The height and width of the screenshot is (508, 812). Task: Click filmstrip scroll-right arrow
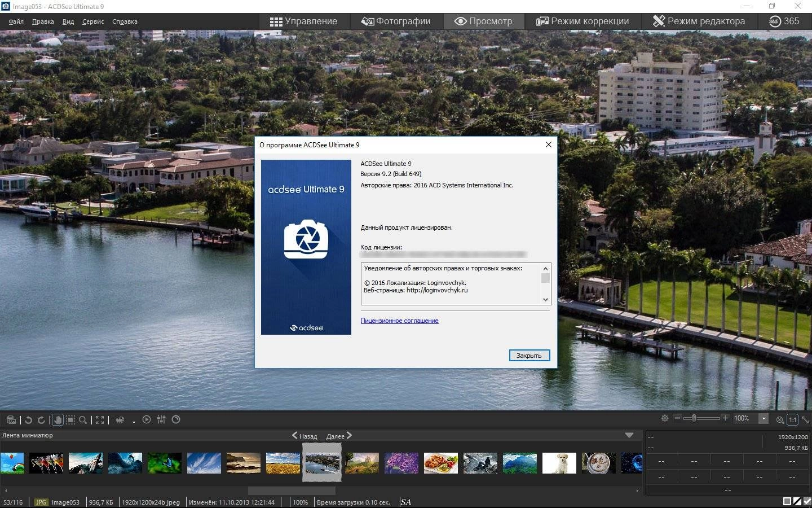(638, 491)
